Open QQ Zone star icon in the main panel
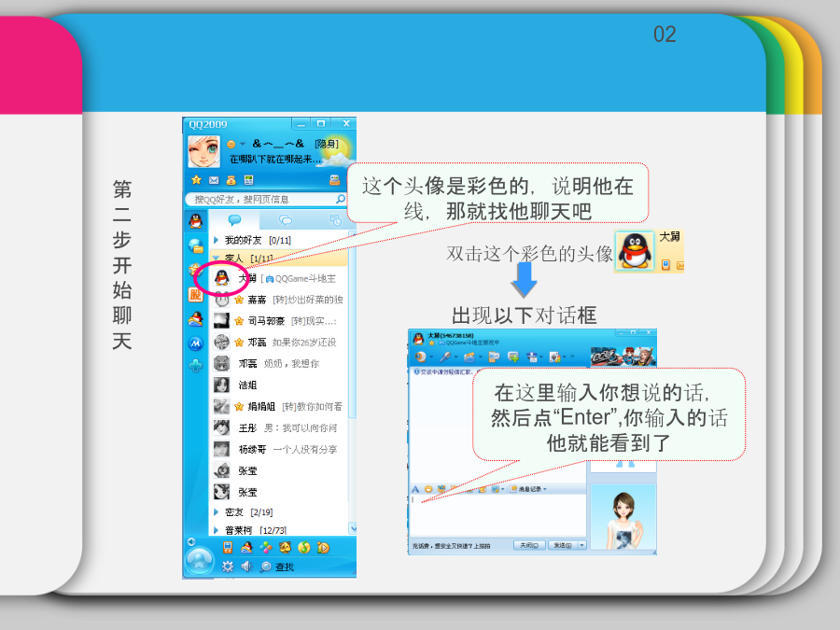 pyautogui.click(x=196, y=180)
